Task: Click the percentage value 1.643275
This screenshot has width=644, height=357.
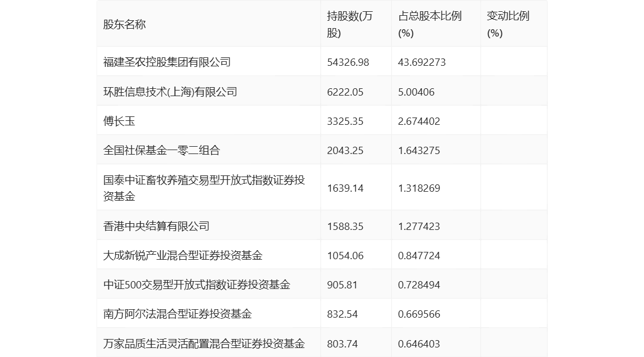Action: click(x=419, y=151)
